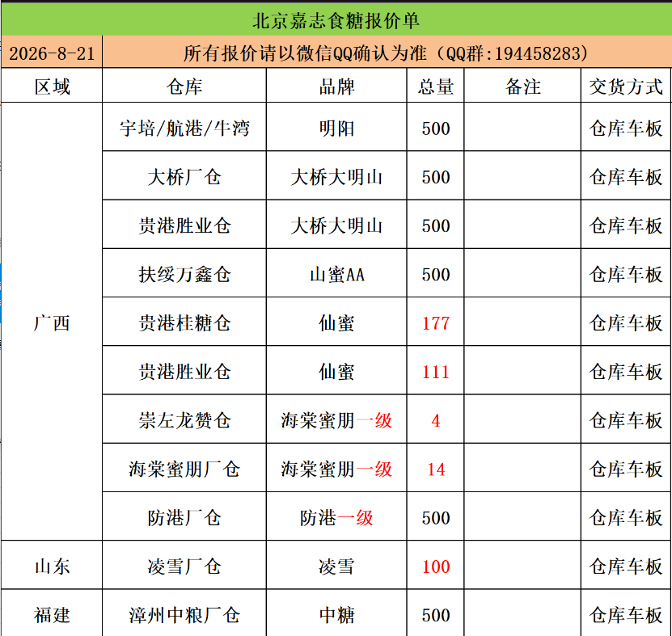Select the 福建 region cell
Screen dimensions: 672x636
52,614
